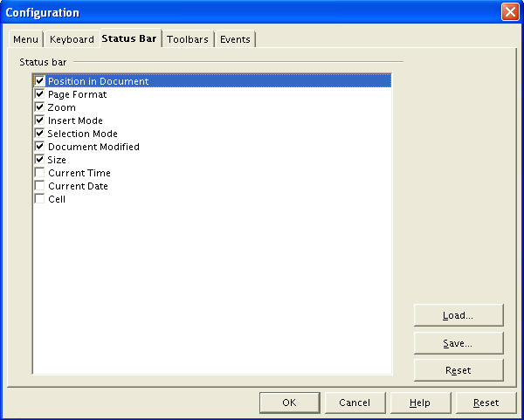Uncheck the Position in Document checkbox

(40, 81)
